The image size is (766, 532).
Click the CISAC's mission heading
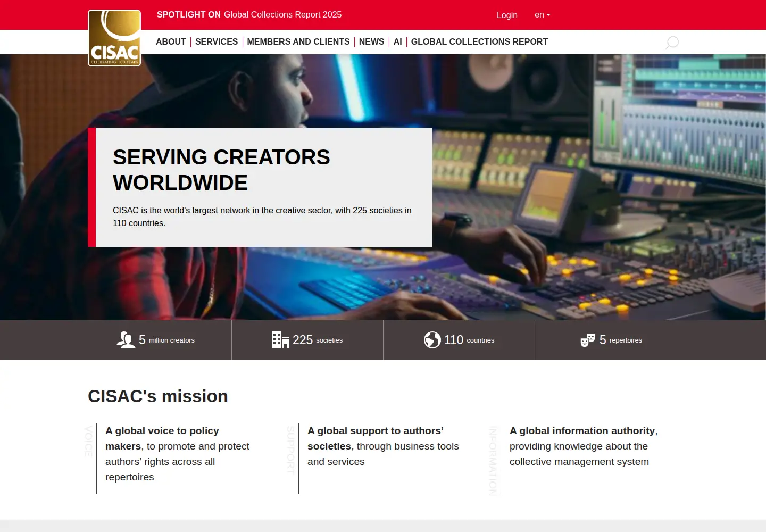158,396
